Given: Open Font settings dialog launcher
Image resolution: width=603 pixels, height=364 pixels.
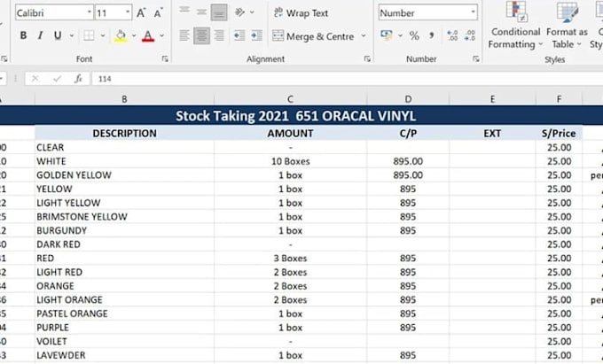Looking at the screenshot, I should point(165,58).
